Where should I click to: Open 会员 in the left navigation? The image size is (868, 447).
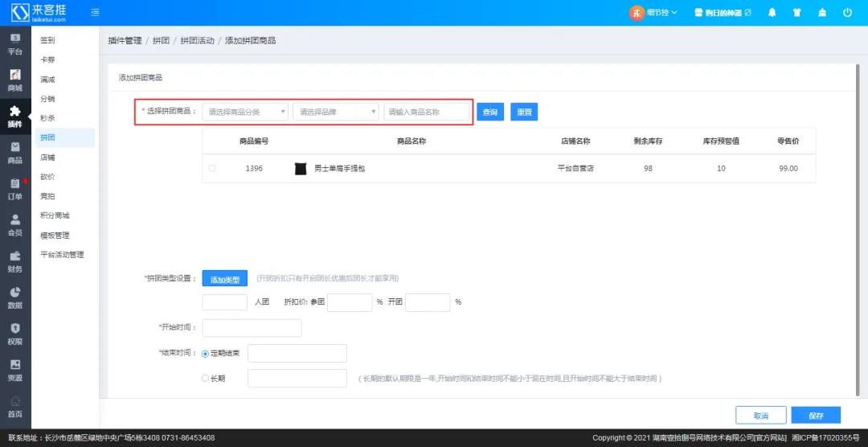click(15, 225)
